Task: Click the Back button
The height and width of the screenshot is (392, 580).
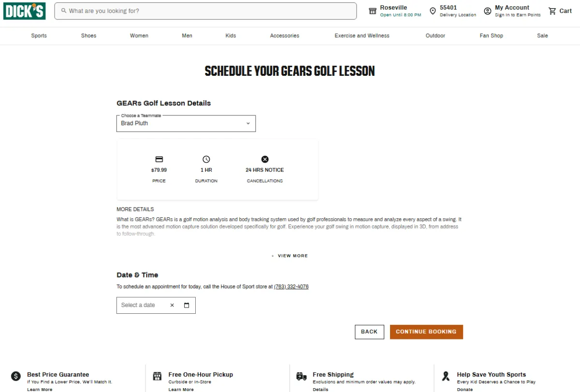Action: (369, 332)
